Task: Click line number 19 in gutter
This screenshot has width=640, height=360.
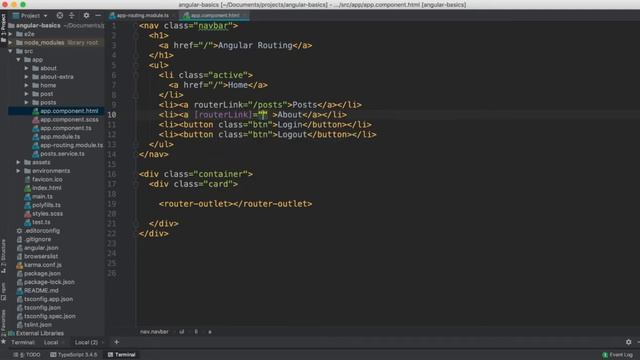Action: (112, 204)
